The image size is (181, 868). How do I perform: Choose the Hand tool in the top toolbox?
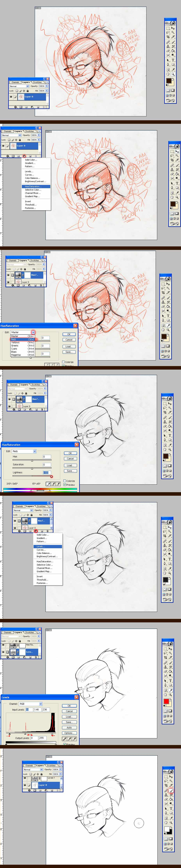168,74
